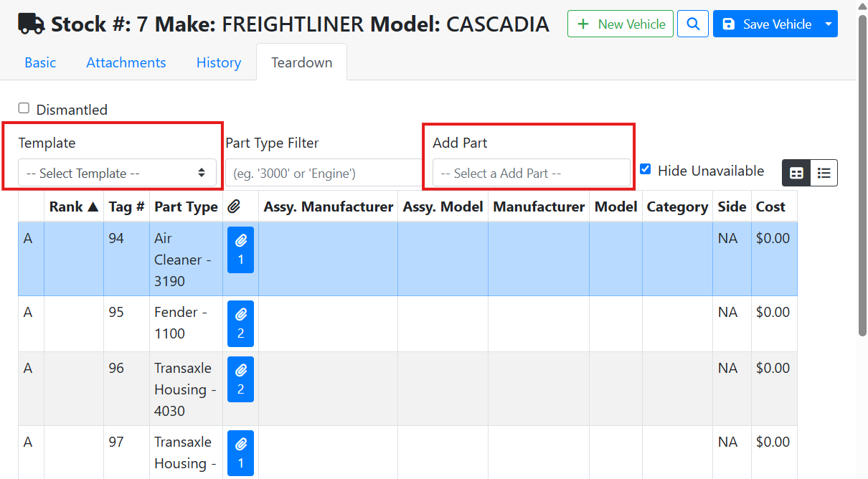Open the Attachments tab
The width and height of the screenshot is (868, 479).
click(126, 62)
